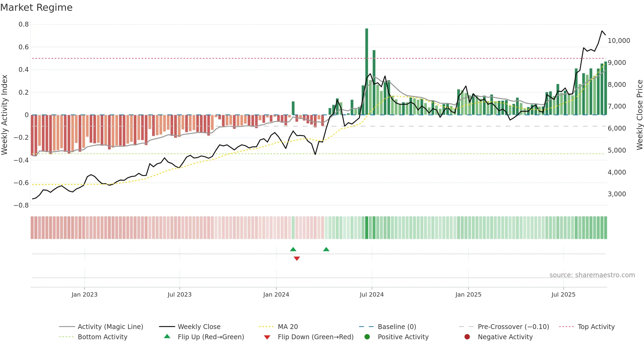Click the 6,000 price axis tick label

[x=617, y=128]
